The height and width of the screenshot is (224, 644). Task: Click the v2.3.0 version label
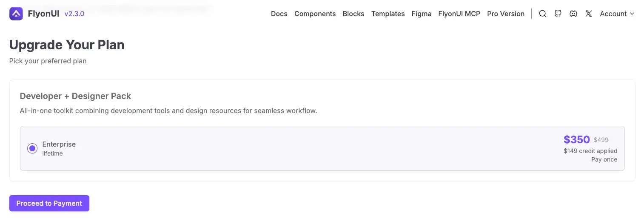click(x=74, y=14)
